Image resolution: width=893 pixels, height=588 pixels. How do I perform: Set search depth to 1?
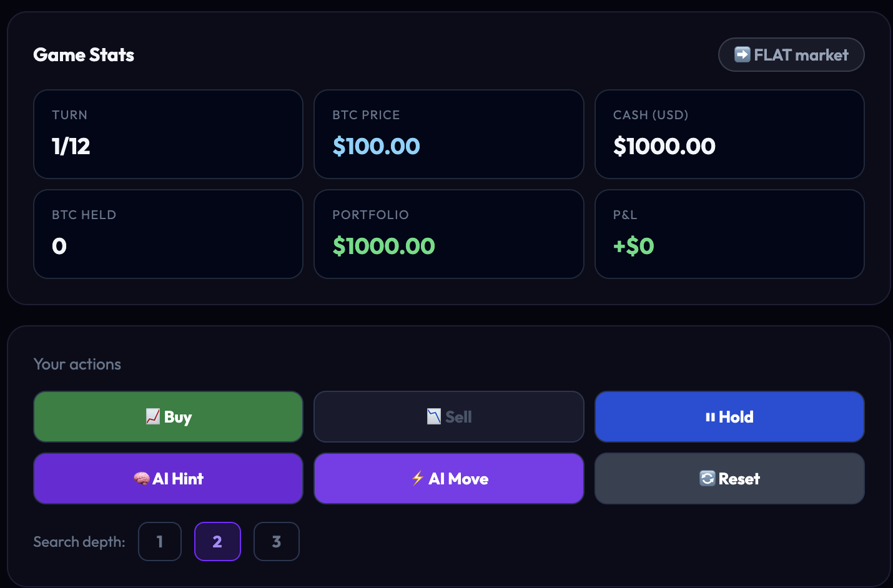[160, 541]
